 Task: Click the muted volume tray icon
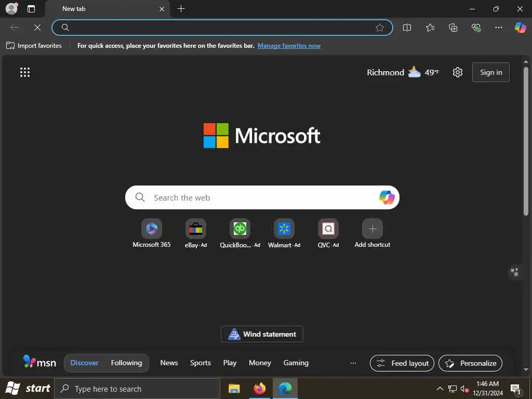[464, 389]
